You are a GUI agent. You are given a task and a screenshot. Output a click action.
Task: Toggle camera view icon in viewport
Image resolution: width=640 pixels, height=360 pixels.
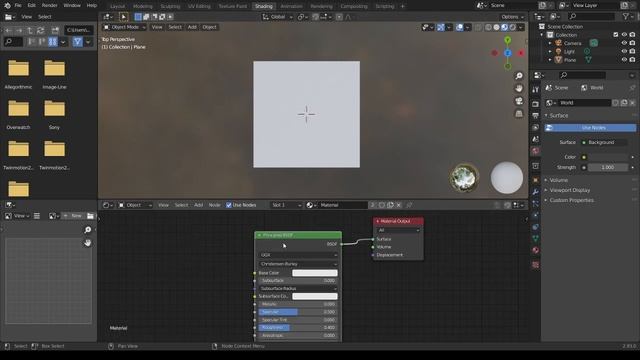pyautogui.click(x=519, y=101)
